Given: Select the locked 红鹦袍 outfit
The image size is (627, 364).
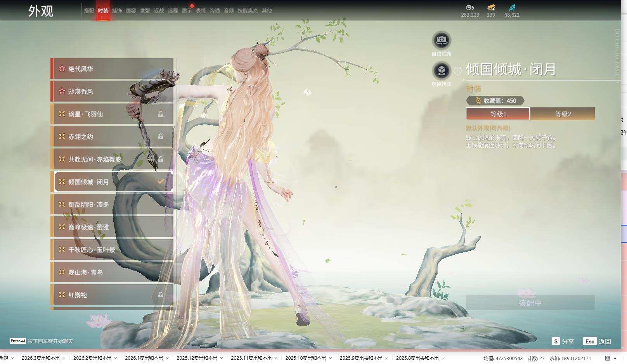Looking at the screenshot, I should [x=112, y=295].
